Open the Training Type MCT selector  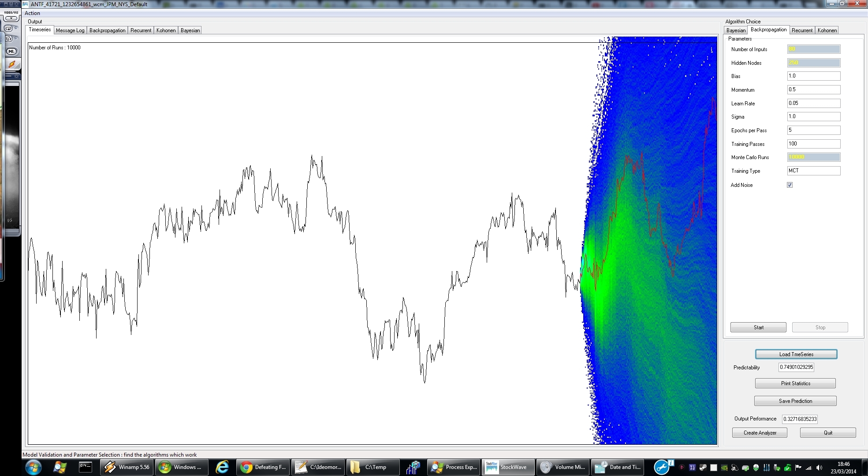813,171
